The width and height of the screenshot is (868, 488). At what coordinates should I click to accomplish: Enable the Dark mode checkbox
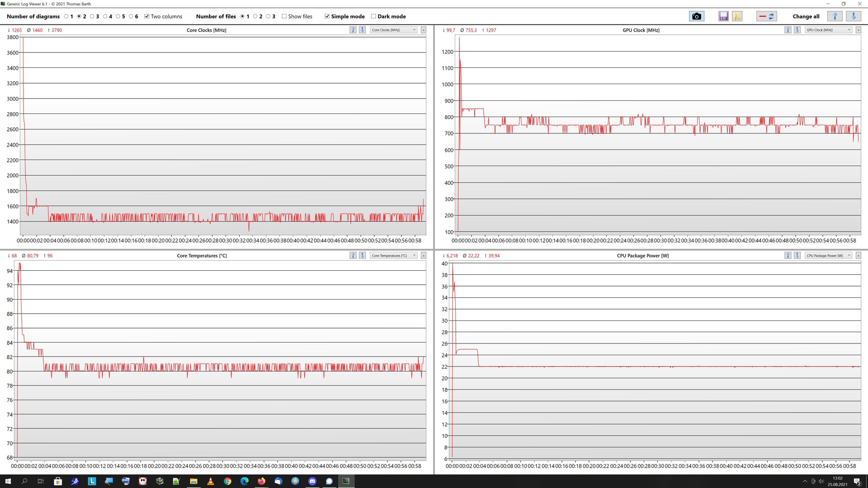(373, 16)
